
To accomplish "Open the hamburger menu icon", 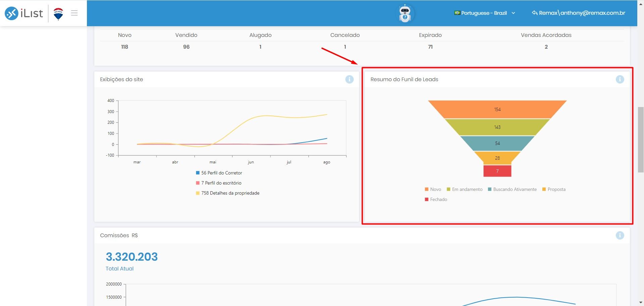I will pos(75,13).
